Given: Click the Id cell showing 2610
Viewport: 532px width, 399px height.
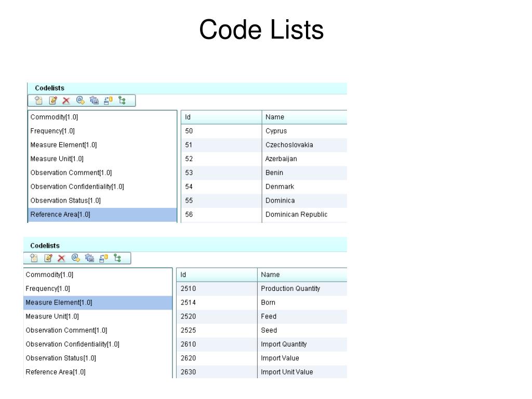Looking at the screenshot, I should pos(217,344).
